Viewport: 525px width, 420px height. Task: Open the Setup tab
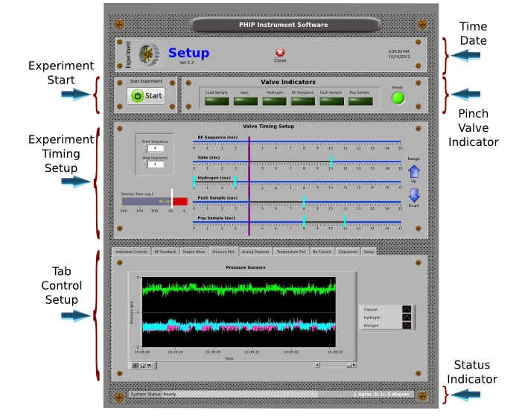coord(369,252)
